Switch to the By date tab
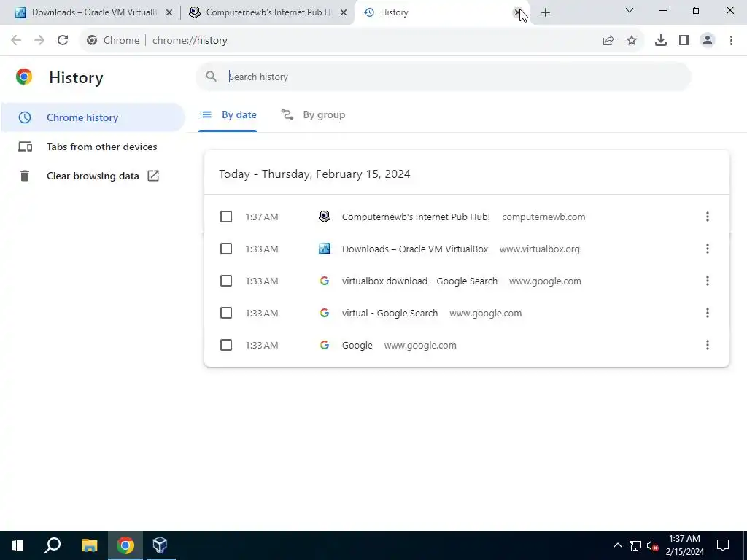This screenshot has height=560, width=747. pyautogui.click(x=228, y=114)
